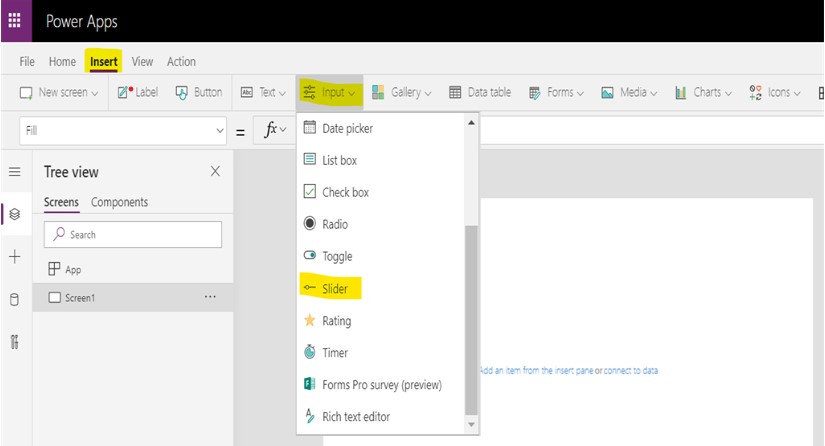Screen dimensions: 825x446
Task: Open Screen1 more options ellipsis
Action: tap(210, 297)
